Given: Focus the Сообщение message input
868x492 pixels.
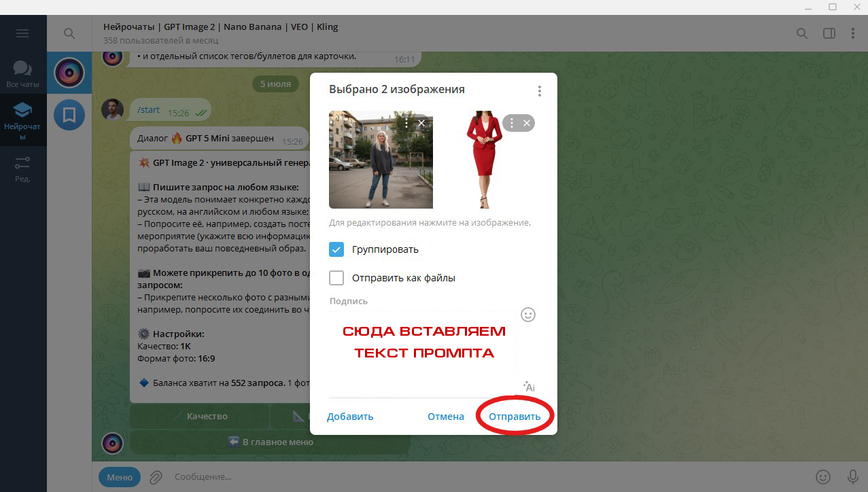Looking at the screenshot, I should pyautogui.click(x=489, y=477).
